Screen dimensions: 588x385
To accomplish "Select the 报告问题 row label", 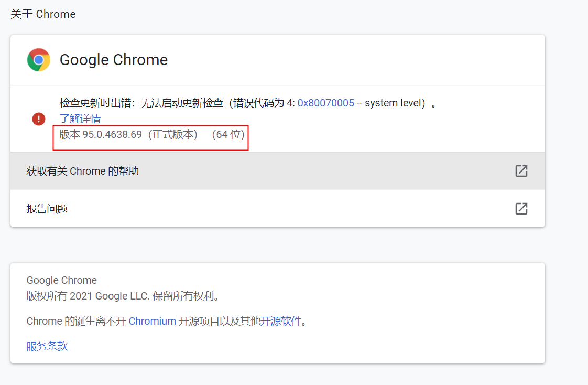I will pyautogui.click(x=47, y=209).
